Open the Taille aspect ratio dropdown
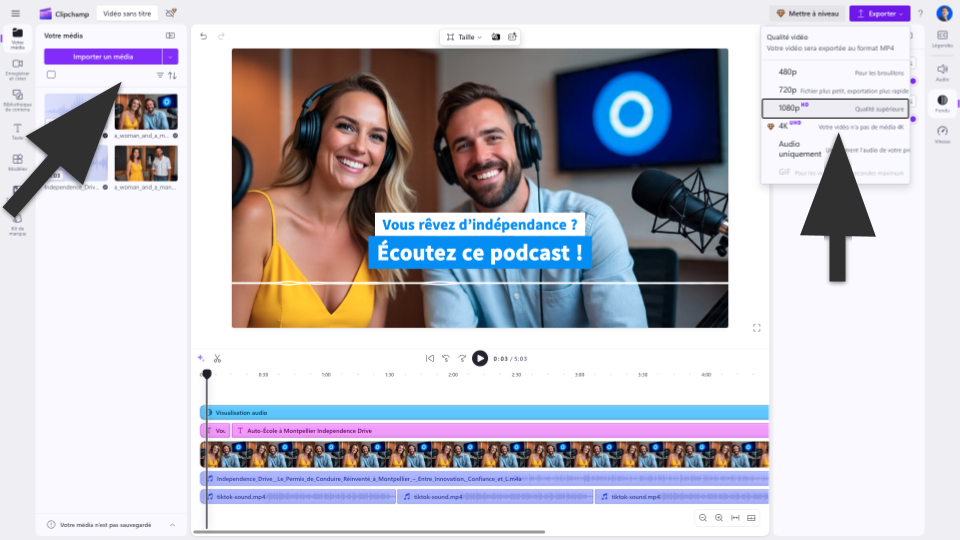 pyautogui.click(x=464, y=37)
